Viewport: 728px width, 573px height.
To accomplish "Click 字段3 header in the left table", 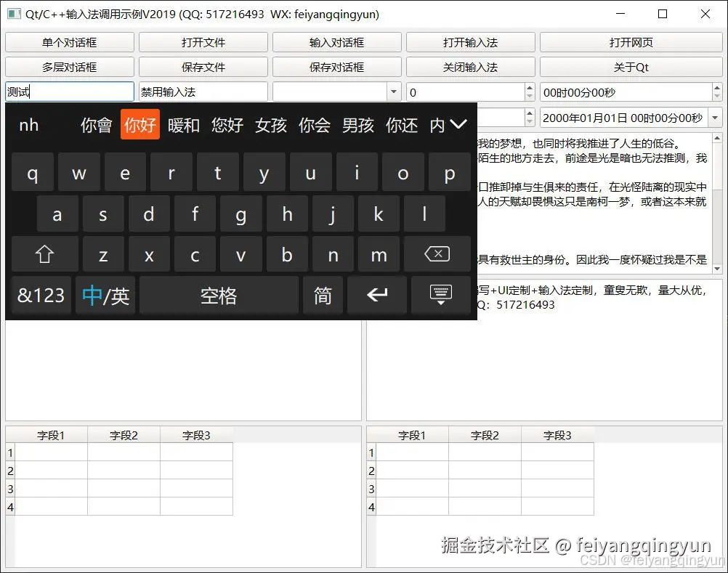I will [x=196, y=435].
